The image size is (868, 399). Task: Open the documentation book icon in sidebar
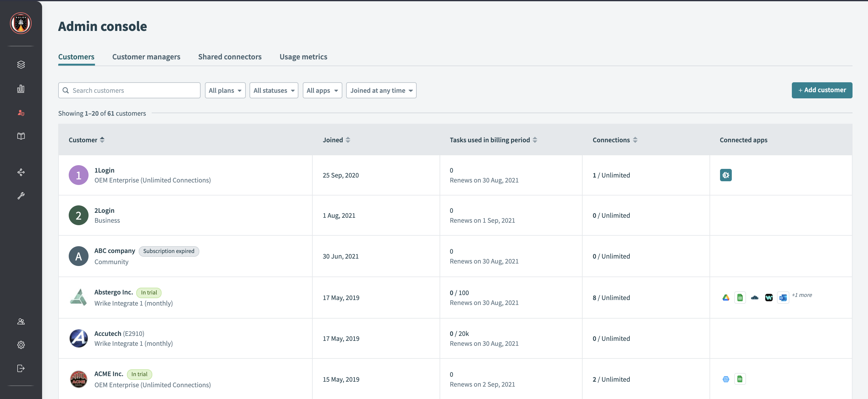point(21,136)
